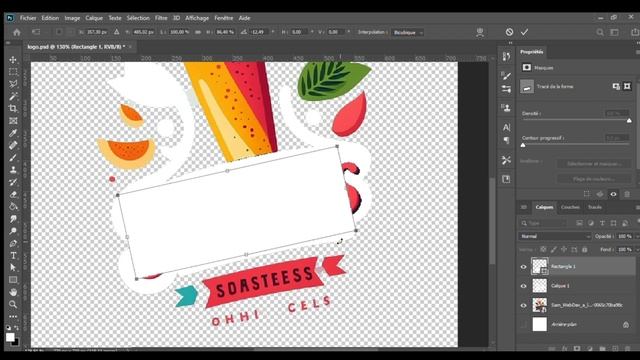Viewport: 640px width, 360px height.
Task: Select the Rectangle shape tool
Action: [x=13, y=280]
